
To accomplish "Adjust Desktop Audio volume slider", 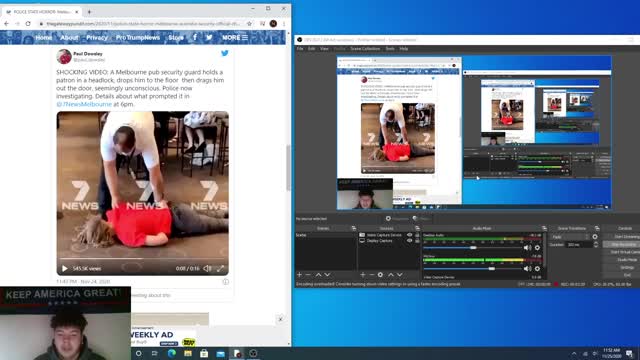I will point(473,247).
